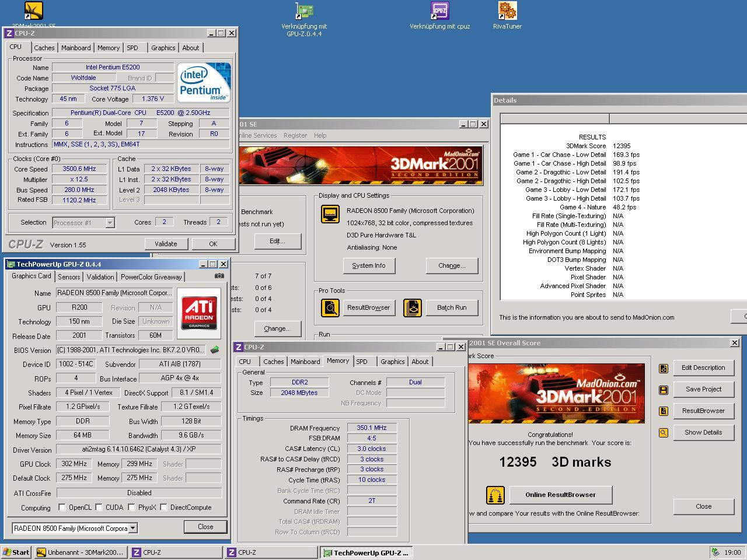Click the Edit... button in 3DMark benchmark panel

pyautogui.click(x=277, y=241)
